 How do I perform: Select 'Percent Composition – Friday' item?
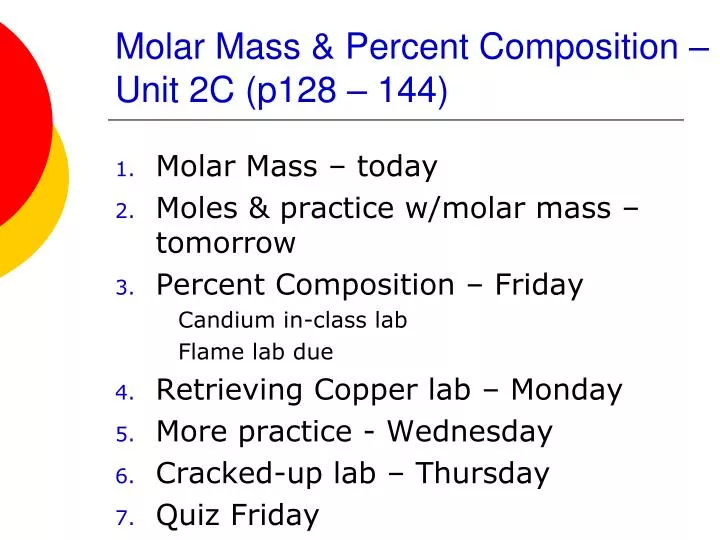370,285
